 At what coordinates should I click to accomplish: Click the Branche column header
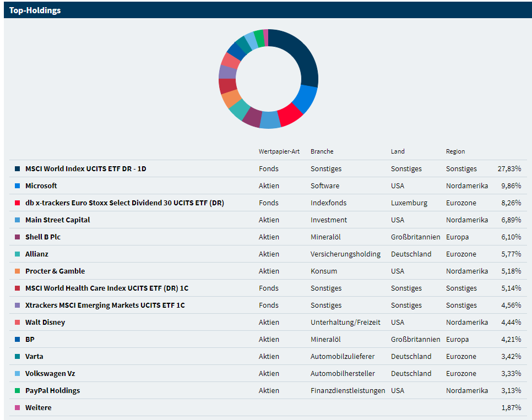[322, 151]
